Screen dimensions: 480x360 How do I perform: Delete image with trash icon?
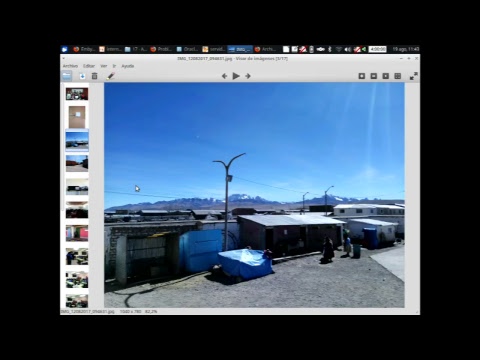point(95,76)
